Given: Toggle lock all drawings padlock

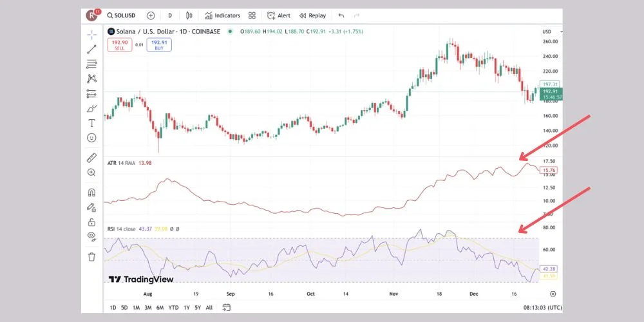Looking at the screenshot, I should [x=91, y=222].
